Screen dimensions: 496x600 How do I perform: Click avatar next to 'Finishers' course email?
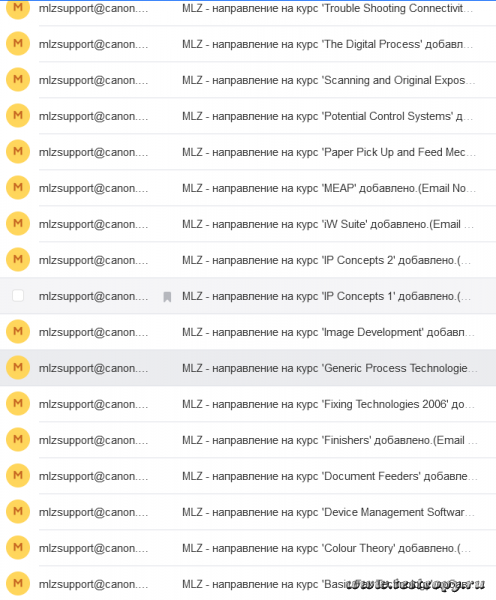18,440
